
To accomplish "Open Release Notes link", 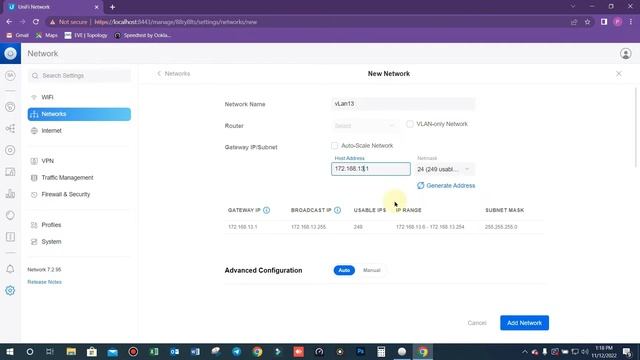I will click(x=44, y=282).
